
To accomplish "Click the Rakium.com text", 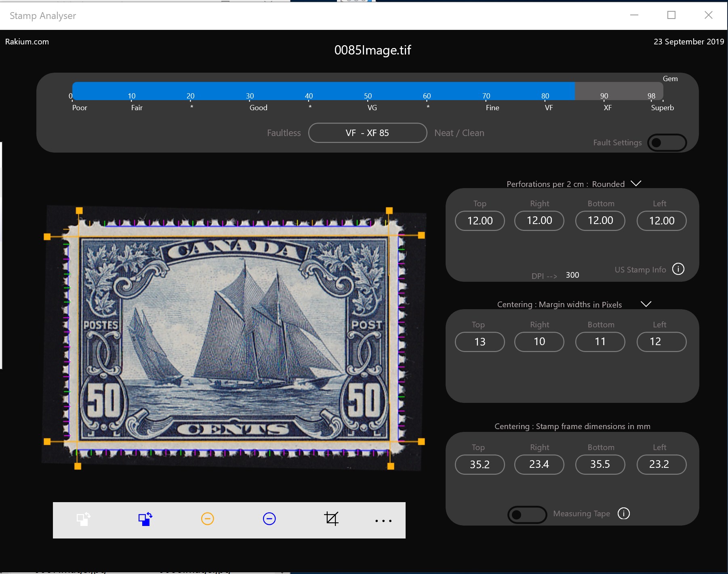I will click(x=27, y=42).
